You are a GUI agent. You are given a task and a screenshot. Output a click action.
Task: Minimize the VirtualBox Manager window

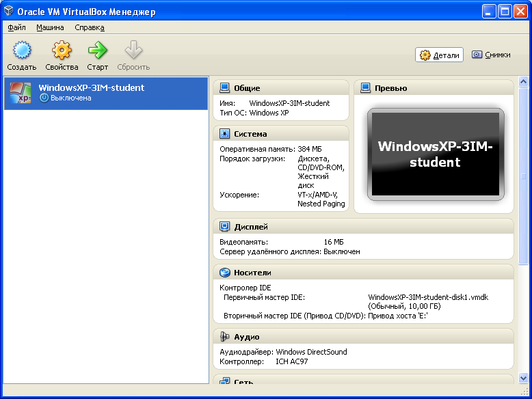[x=488, y=12]
